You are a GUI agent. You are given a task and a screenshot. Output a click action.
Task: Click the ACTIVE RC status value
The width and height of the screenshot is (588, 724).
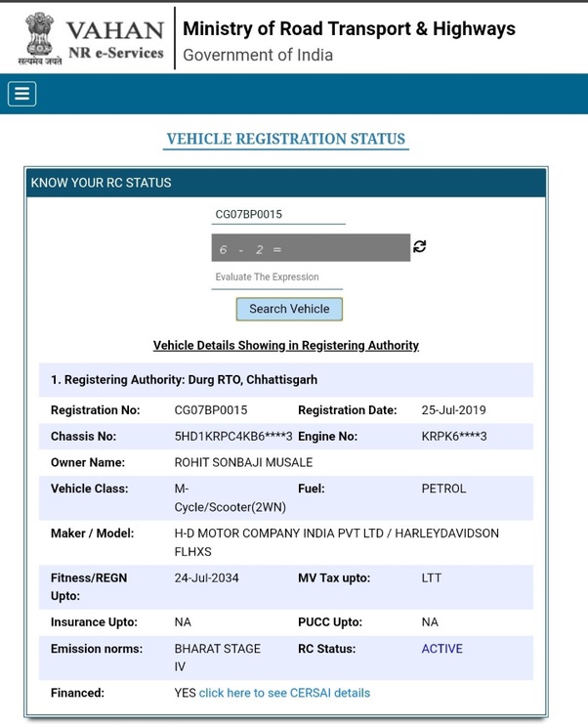[x=441, y=649]
